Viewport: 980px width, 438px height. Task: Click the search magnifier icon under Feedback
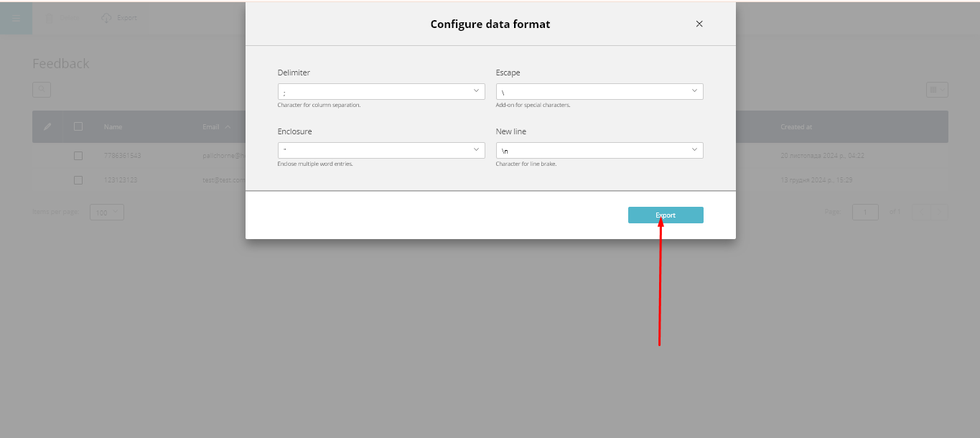42,90
